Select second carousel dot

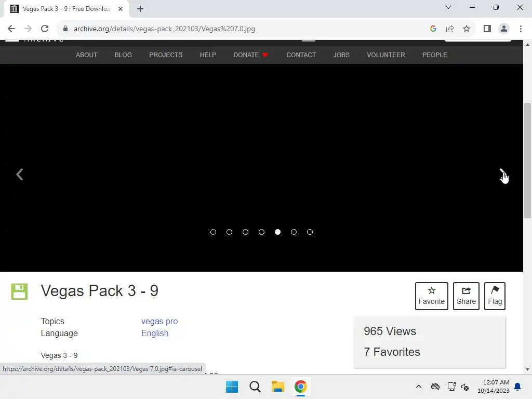(229, 232)
